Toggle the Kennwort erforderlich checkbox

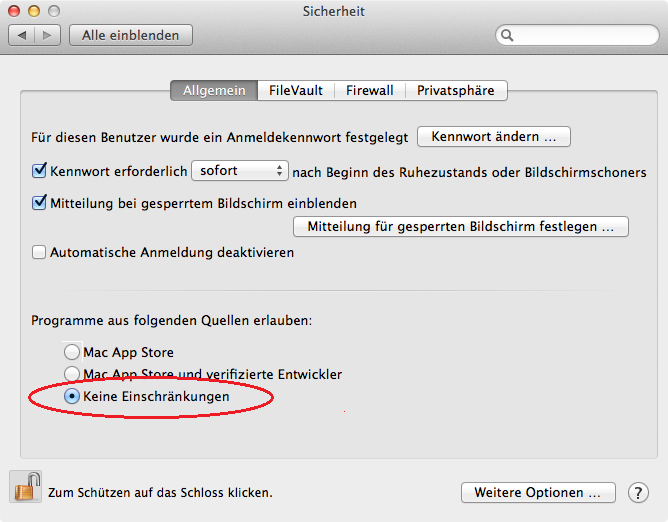(x=40, y=171)
